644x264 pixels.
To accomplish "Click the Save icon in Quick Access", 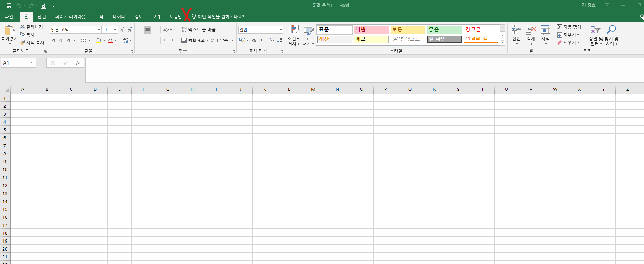I will point(9,6).
